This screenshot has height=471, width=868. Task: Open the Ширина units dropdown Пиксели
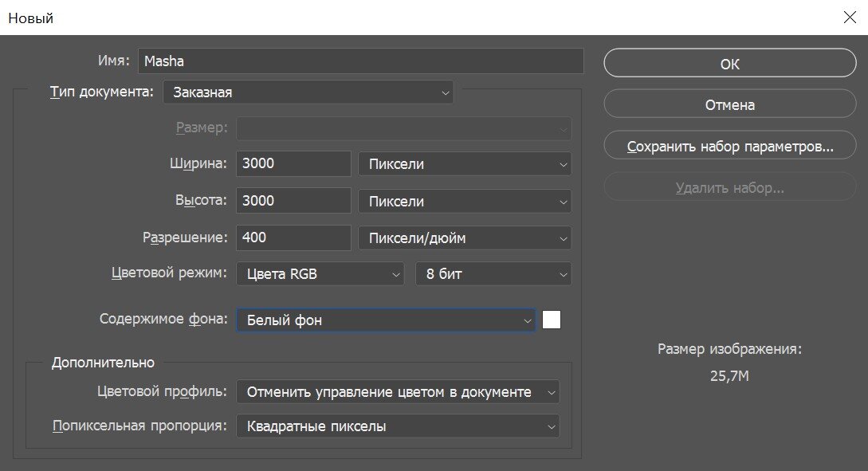[x=465, y=164]
